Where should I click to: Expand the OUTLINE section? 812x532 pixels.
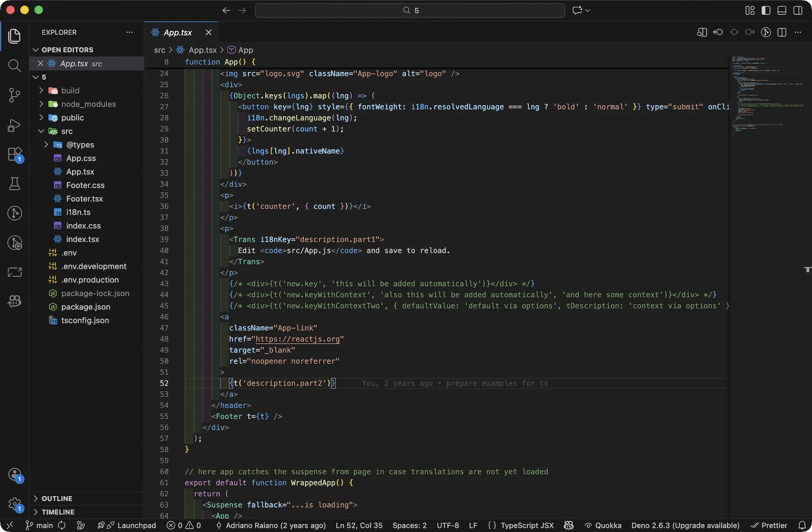coord(58,498)
